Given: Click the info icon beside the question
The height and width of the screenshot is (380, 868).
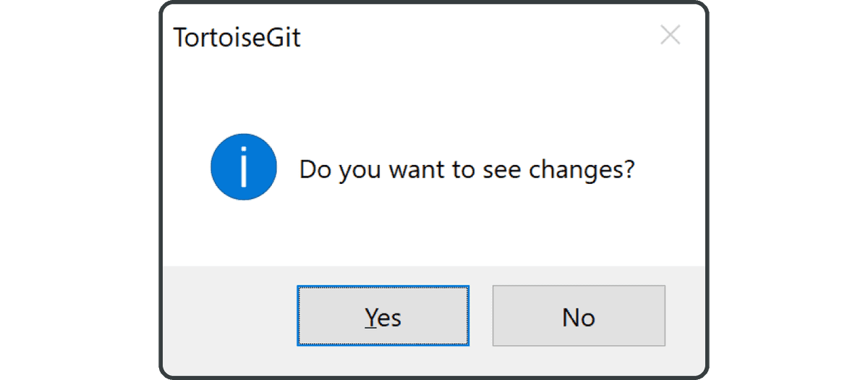Looking at the screenshot, I should pyautogui.click(x=244, y=166).
